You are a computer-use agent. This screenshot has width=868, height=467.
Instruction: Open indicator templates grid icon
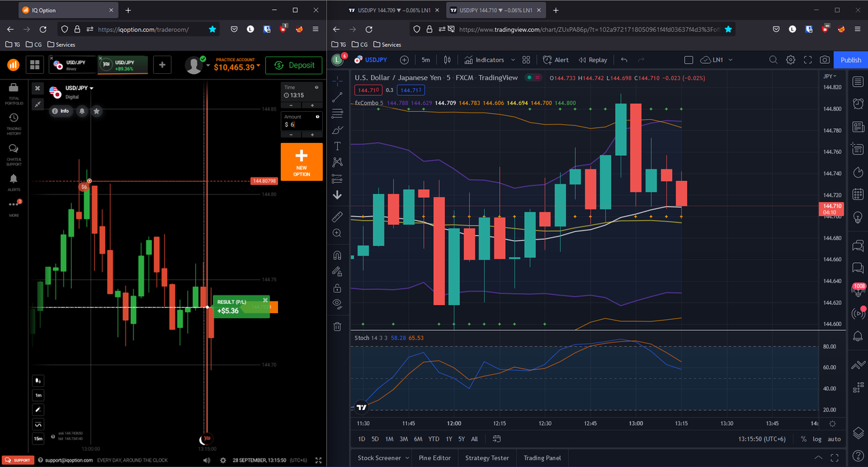526,60
